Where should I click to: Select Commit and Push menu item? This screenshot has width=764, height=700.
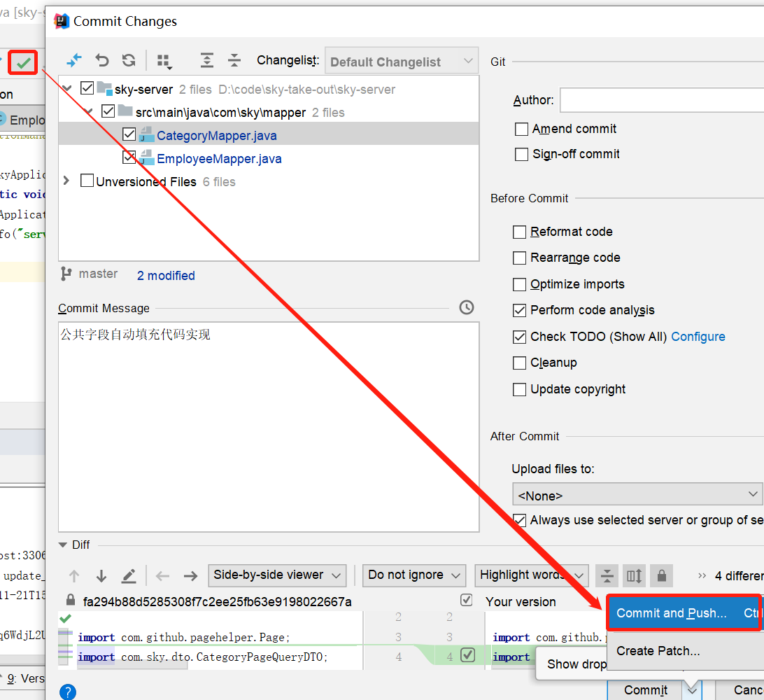(672, 613)
